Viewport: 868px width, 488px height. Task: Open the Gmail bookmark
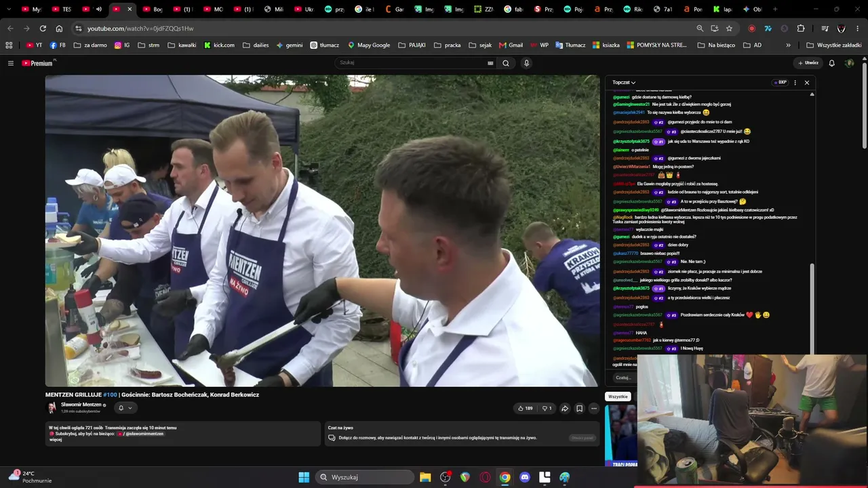pyautogui.click(x=511, y=45)
